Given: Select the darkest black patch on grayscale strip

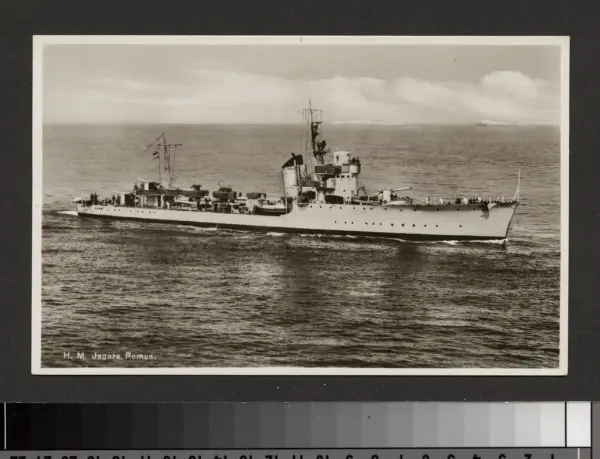Looking at the screenshot, I should click(x=17, y=425).
